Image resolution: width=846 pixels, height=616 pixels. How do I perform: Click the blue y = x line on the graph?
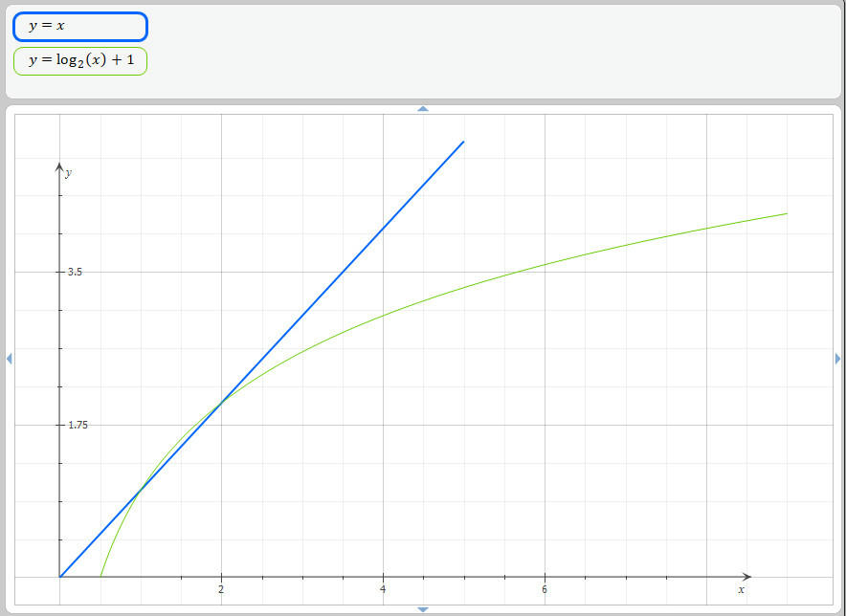[x=383, y=226]
